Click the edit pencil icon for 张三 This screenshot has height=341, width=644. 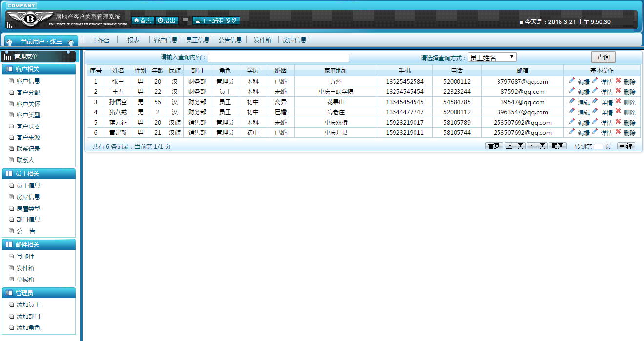tap(572, 81)
